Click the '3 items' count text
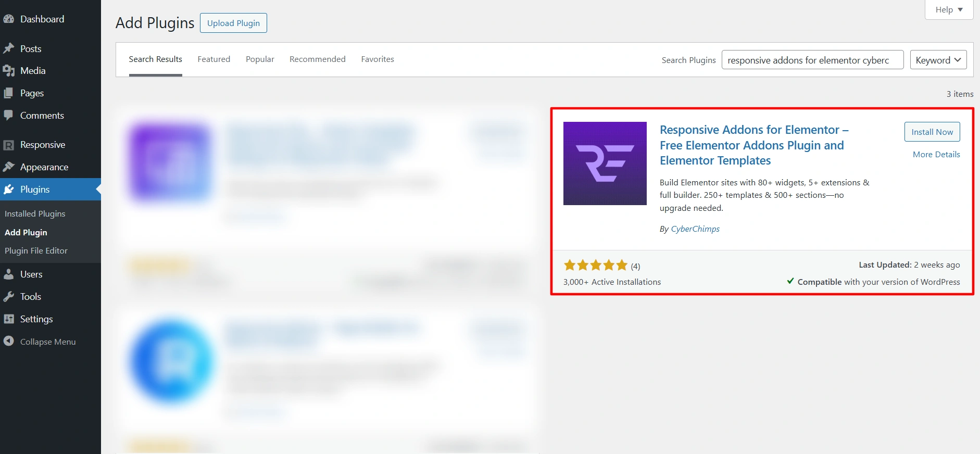Image resolution: width=980 pixels, height=454 pixels. tap(960, 94)
